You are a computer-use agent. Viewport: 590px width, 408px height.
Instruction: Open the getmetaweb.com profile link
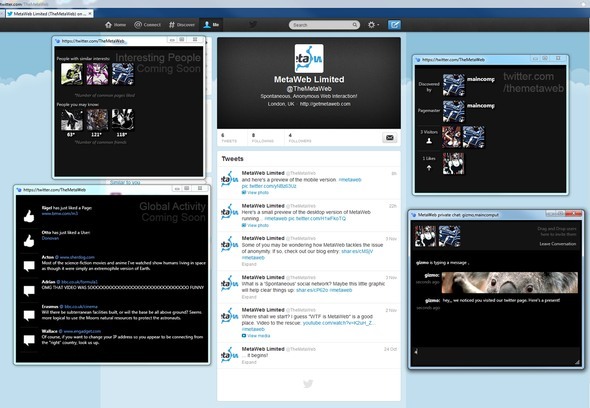(x=325, y=104)
